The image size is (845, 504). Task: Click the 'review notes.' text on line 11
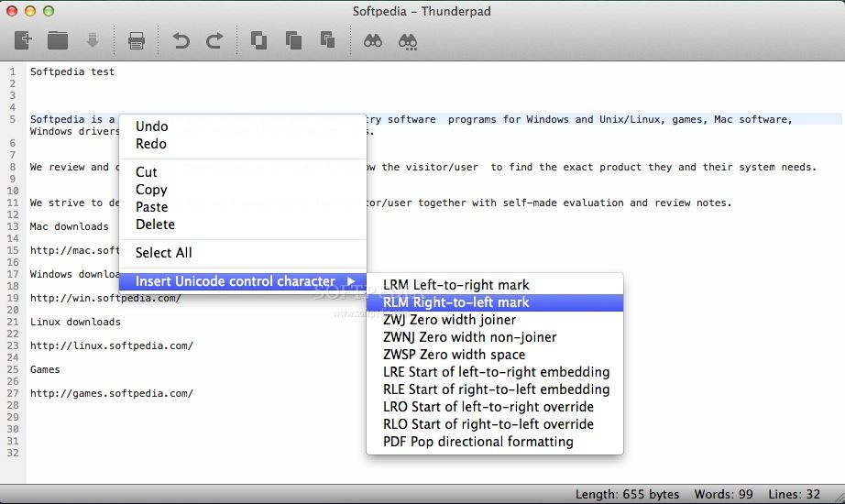coord(693,203)
